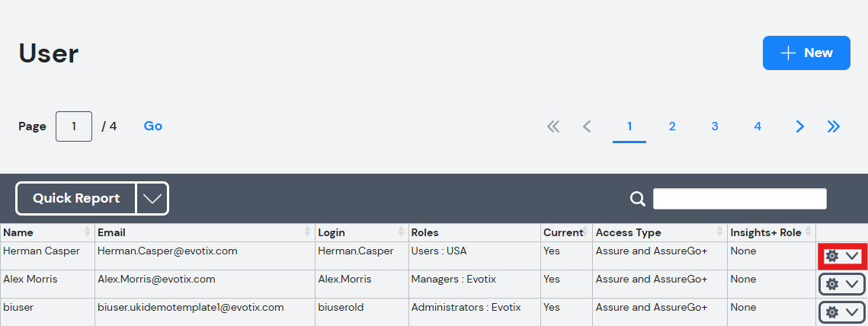The width and height of the screenshot is (868, 326).
Task: Sort table by Email column arrows
Action: (308, 232)
